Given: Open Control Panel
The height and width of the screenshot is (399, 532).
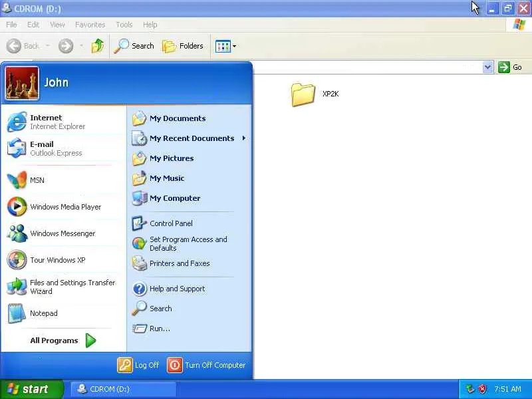Looking at the screenshot, I should 190,223.
